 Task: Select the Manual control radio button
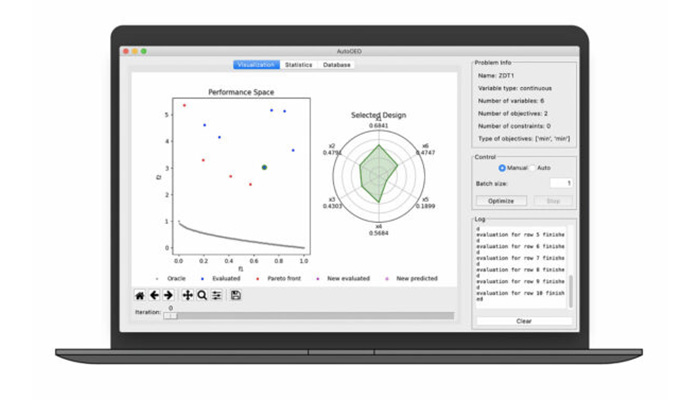click(x=502, y=168)
